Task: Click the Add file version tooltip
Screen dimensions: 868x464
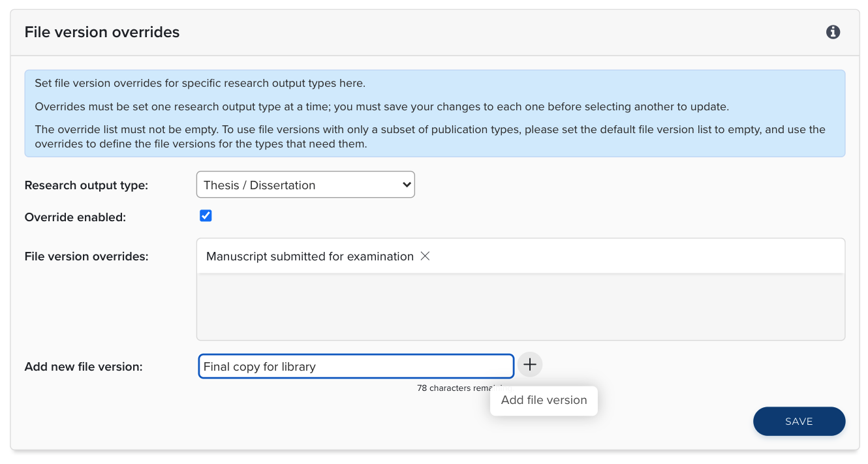Action: [x=544, y=400]
